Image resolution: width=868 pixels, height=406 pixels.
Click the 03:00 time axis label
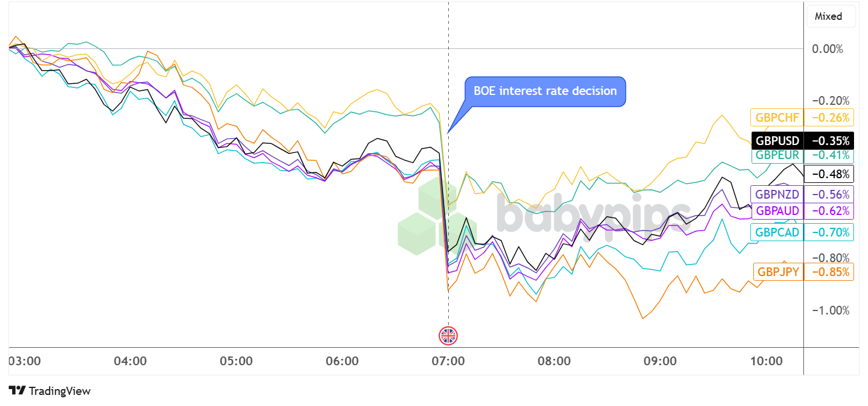[24, 361]
